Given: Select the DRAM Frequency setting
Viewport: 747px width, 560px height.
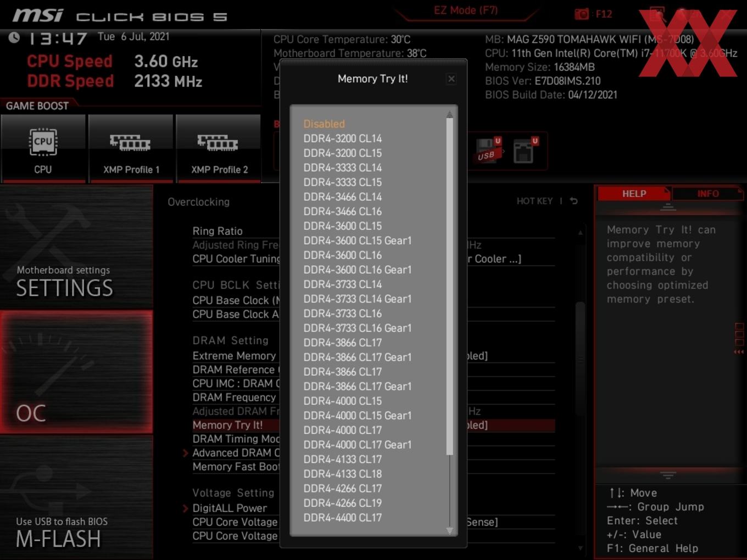Looking at the screenshot, I should click(x=235, y=397).
